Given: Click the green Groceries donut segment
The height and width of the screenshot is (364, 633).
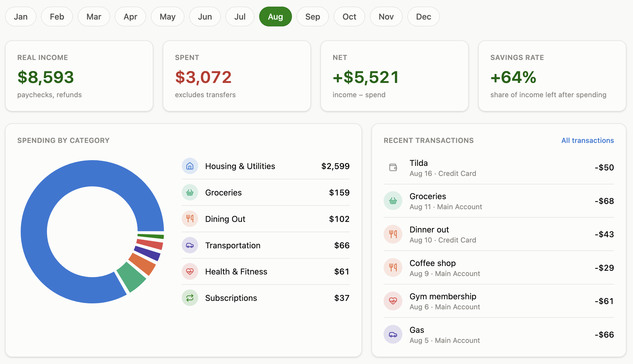Looking at the screenshot, I should [132, 276].
